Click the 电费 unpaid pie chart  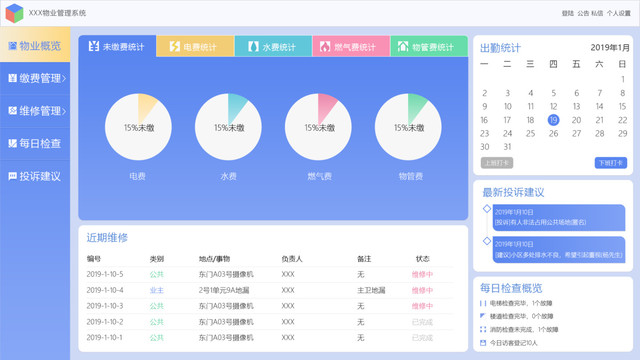[x=138, y=127]
